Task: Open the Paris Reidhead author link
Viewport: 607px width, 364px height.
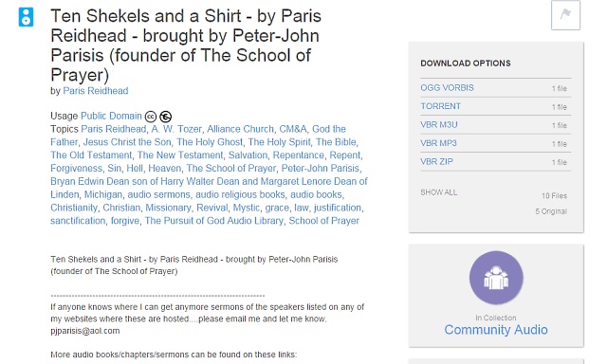Action: (x=96, y=91)
